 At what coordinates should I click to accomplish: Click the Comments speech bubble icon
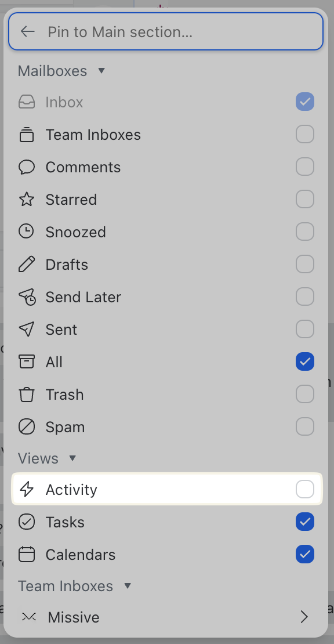tap(27, 167)
